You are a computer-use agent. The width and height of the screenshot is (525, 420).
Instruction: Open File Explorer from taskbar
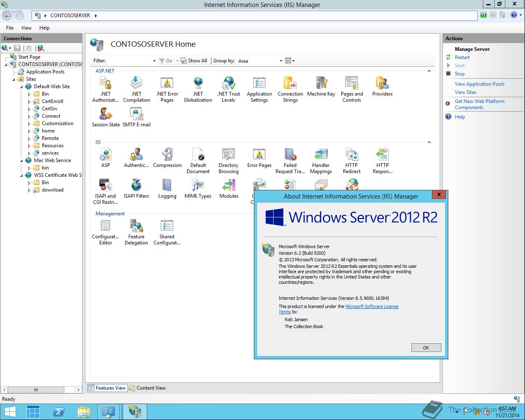84,412
